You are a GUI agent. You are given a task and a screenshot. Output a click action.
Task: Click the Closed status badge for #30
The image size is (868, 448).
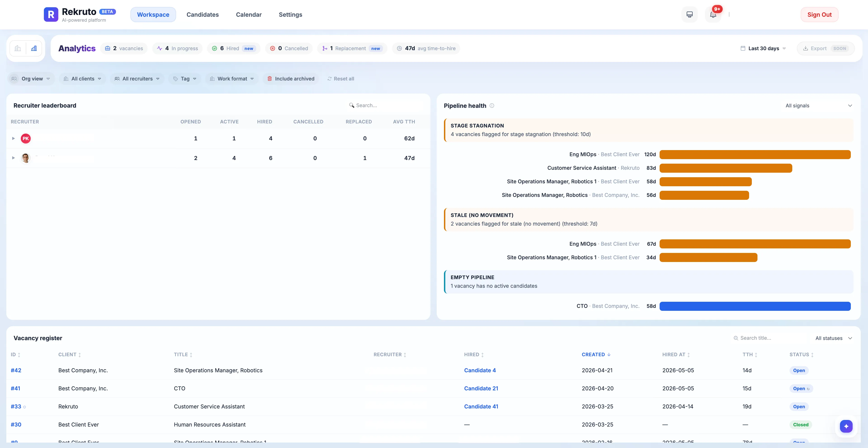pos(801,425)
